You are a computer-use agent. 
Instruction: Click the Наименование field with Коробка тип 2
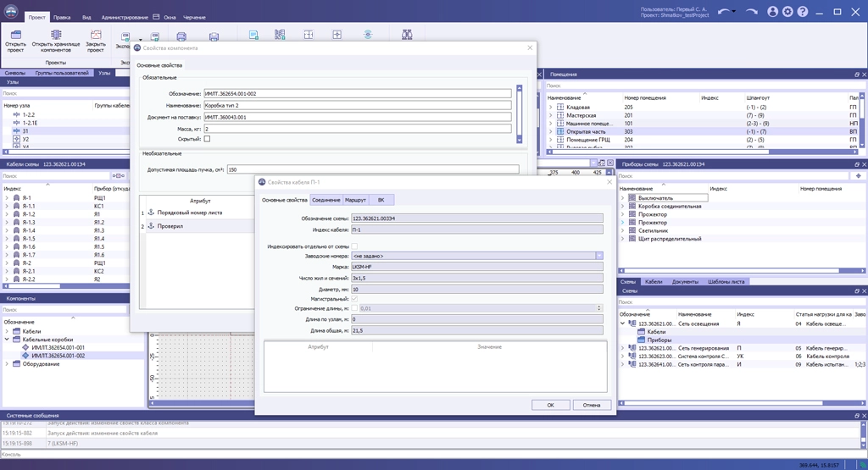click(357, 105)
